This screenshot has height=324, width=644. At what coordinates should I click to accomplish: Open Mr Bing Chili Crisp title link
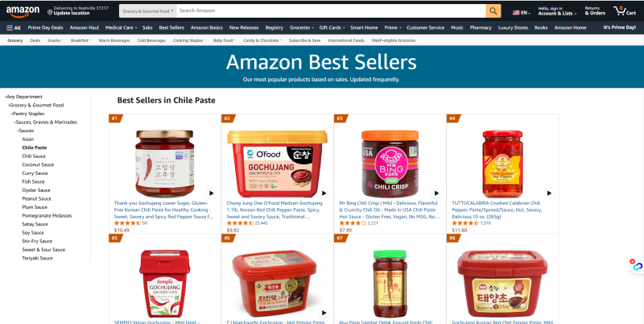click(389, 210)
